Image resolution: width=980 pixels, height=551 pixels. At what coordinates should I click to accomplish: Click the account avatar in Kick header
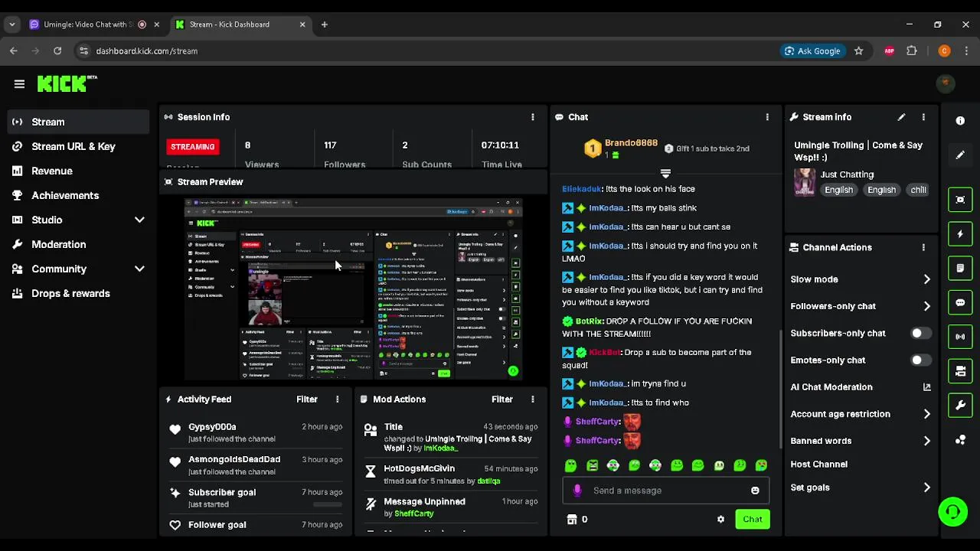coord(946,83)
